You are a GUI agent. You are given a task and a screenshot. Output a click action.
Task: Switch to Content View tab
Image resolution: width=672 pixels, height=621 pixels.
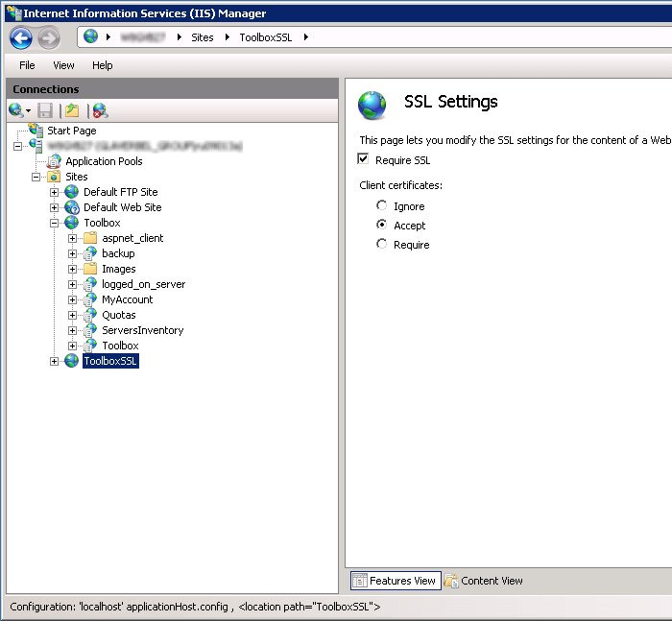[484, 581]
